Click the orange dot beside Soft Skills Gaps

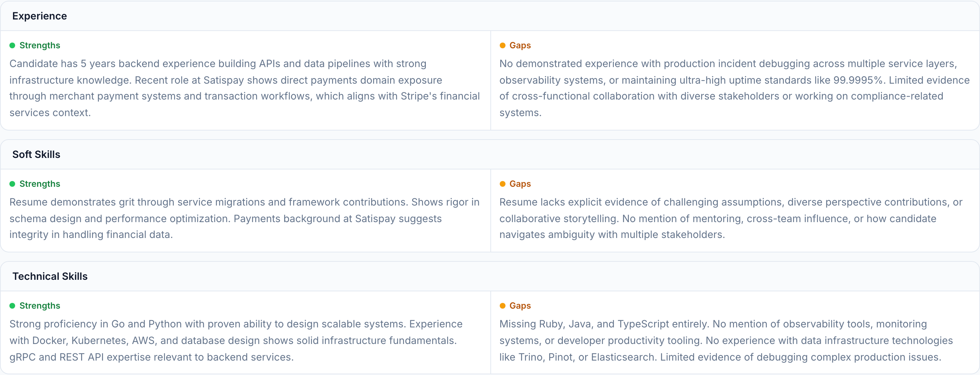(x=503, y=184)
